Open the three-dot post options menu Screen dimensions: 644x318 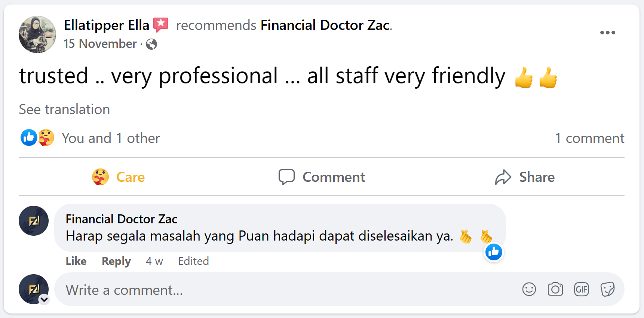(607, 33)
